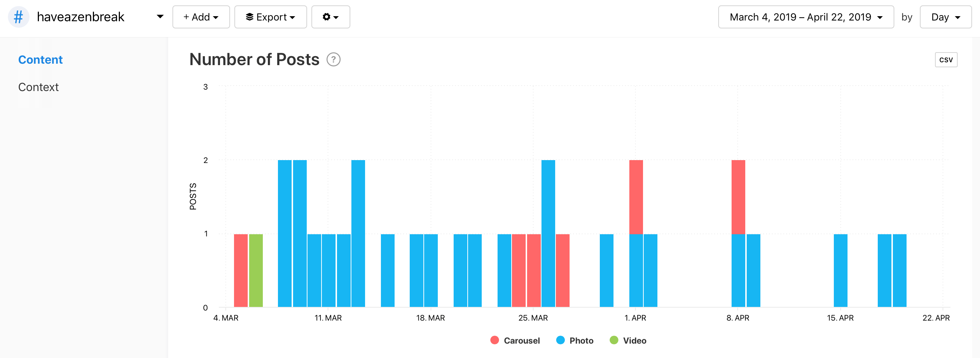
Task: Click the + Add button
Action: (201, 17)
